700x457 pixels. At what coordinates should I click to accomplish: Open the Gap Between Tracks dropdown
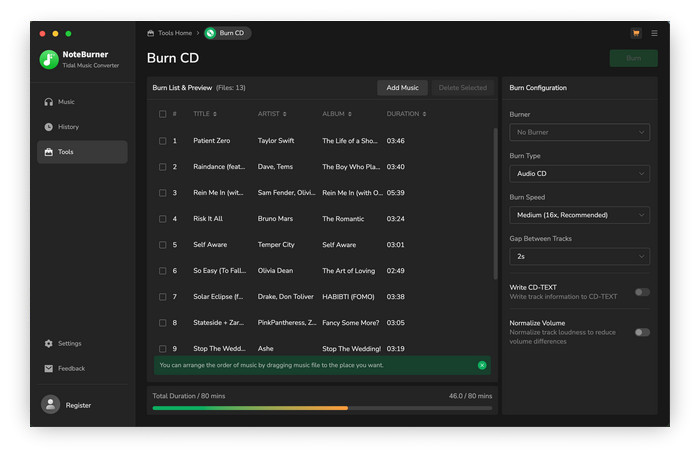click(x=579, y=257)
